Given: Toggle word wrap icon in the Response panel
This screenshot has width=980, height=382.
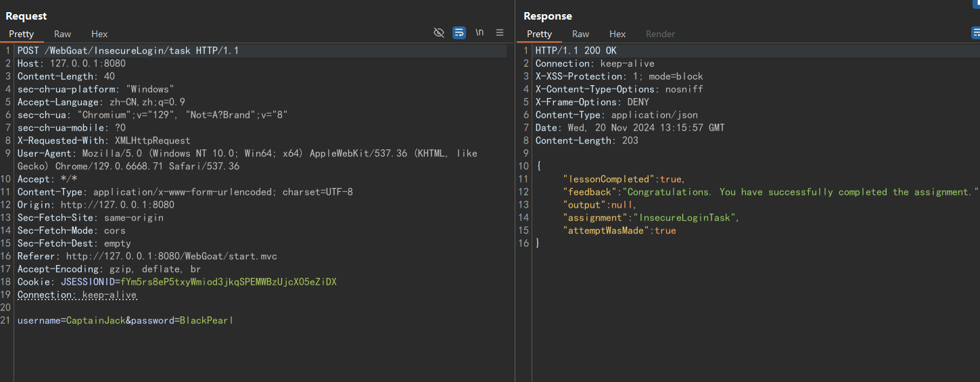Looking at the screenshot, I should tap(976, 32).
